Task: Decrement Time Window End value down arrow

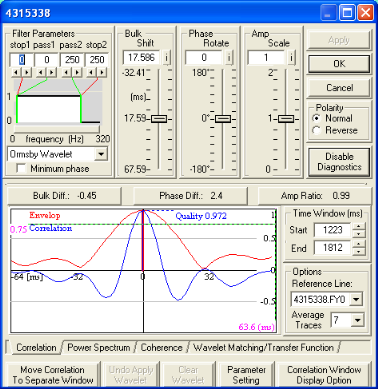Action: (358, 251)
